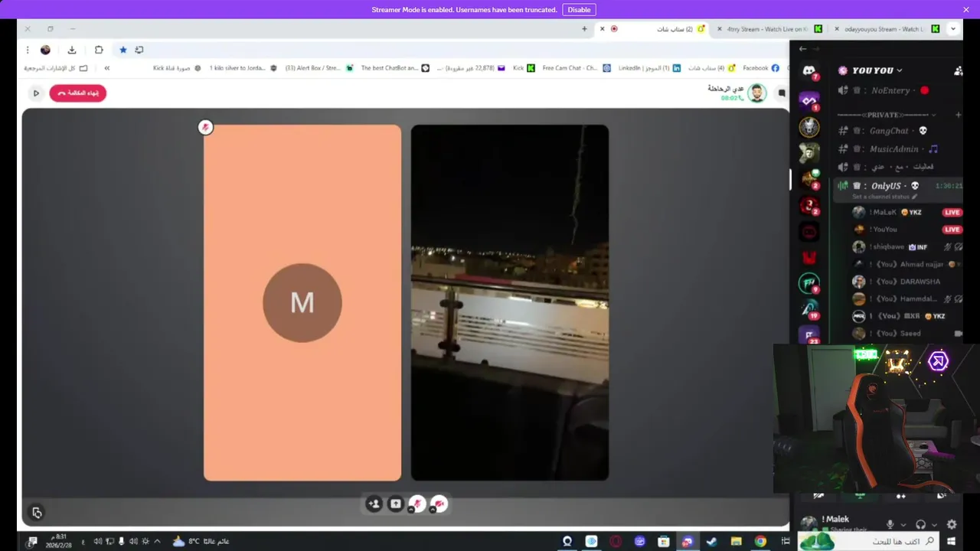Expand Discord microphone input options arrow
This screenshot has height=551, width=980.
(903, 525)
